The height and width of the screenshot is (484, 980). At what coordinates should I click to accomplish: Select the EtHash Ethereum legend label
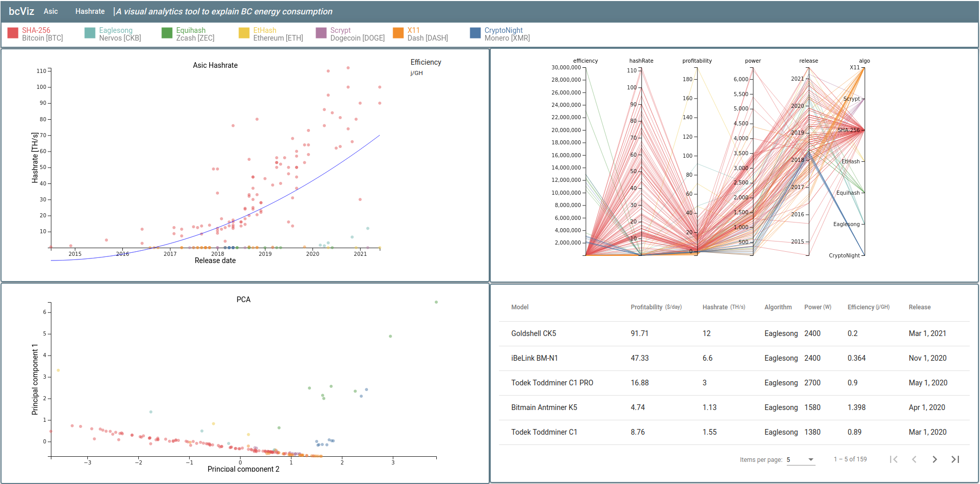coord(278,34)
